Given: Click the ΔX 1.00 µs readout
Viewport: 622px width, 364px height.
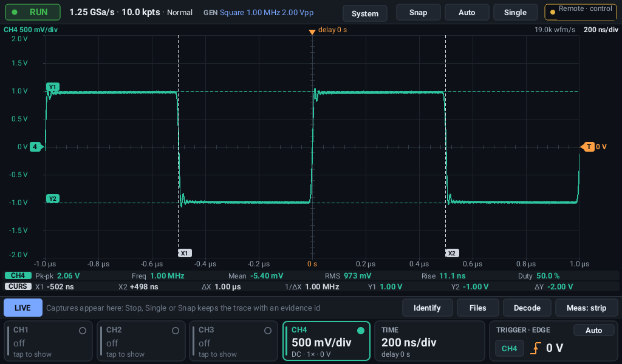Looking at the screenshot, I should [x=221, y=287].
